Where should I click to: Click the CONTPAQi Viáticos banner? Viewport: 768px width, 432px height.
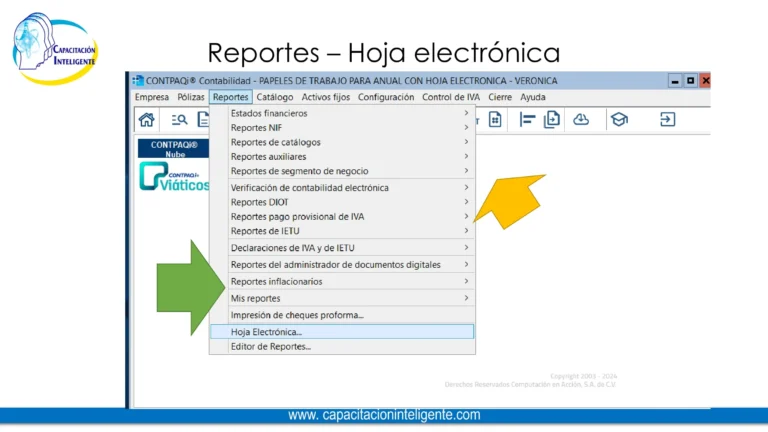point(175,178)
